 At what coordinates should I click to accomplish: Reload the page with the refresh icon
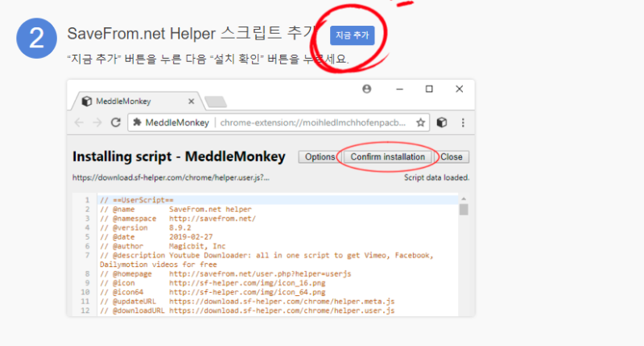[116, 122]
